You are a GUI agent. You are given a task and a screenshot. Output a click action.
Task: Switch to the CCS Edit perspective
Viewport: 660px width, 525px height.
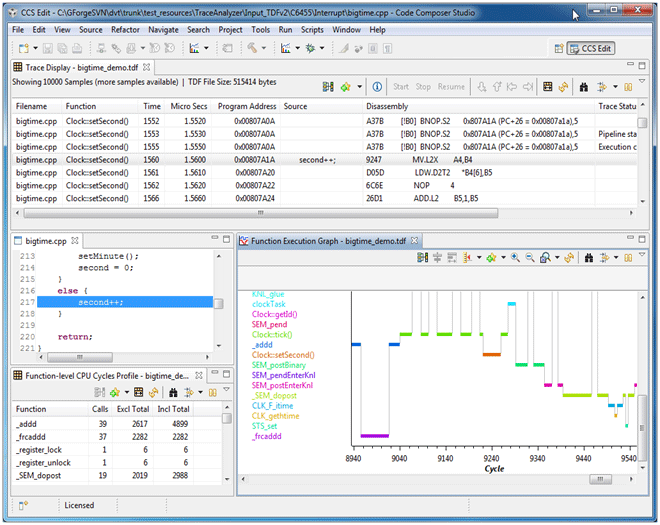coord(591,48)
